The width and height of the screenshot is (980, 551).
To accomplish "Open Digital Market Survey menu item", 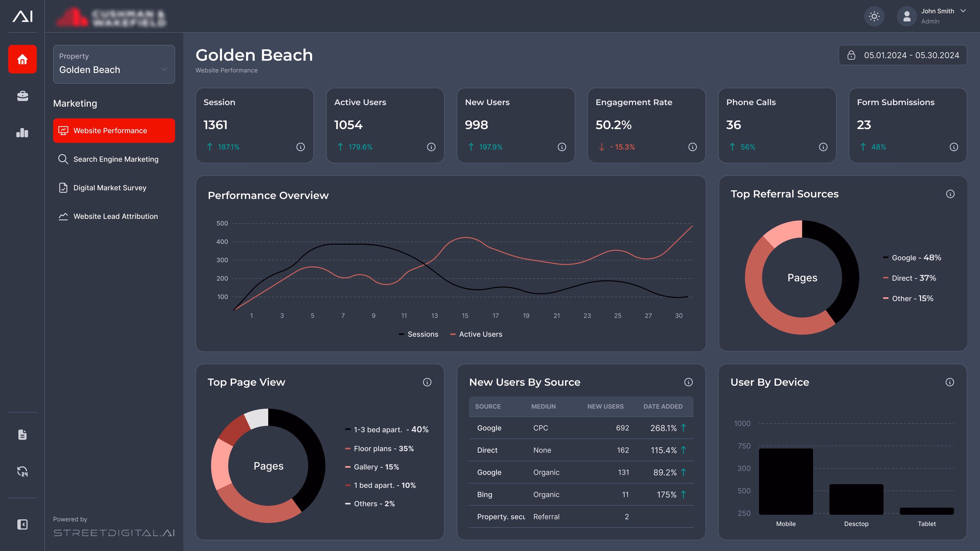I will click(114, 187).
